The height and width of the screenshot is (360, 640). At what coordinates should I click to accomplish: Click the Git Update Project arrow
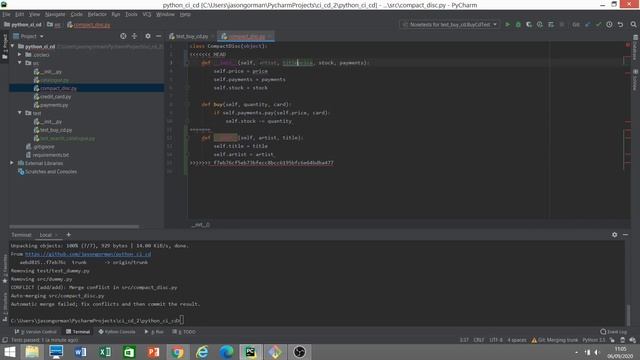click(x=587, y=24)
